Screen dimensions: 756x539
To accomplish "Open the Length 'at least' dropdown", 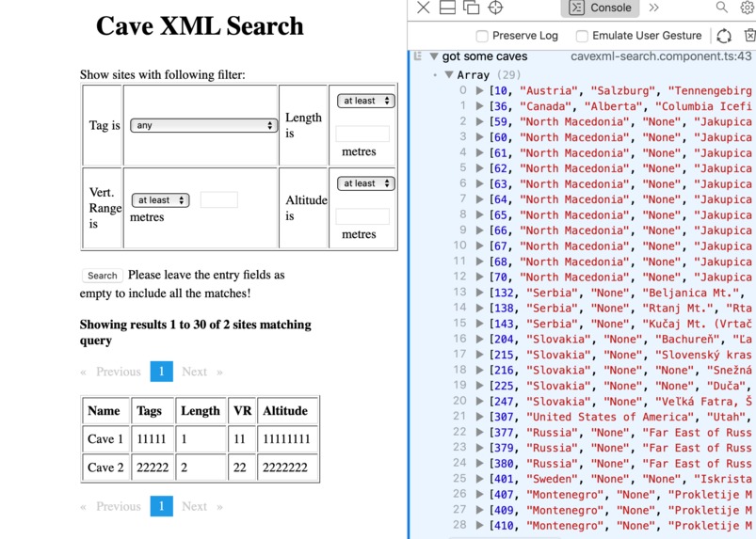I will click(366, 101).
